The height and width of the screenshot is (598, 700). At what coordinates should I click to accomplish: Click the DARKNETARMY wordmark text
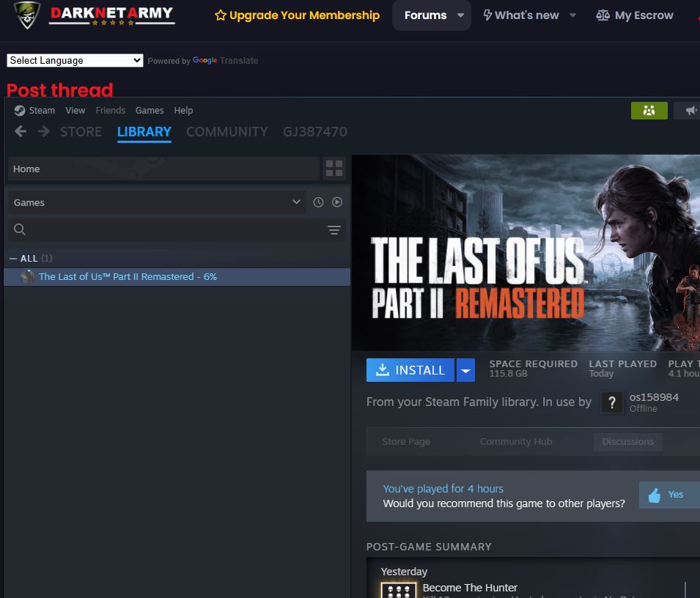pyautogui.click(x=111, y=13)
